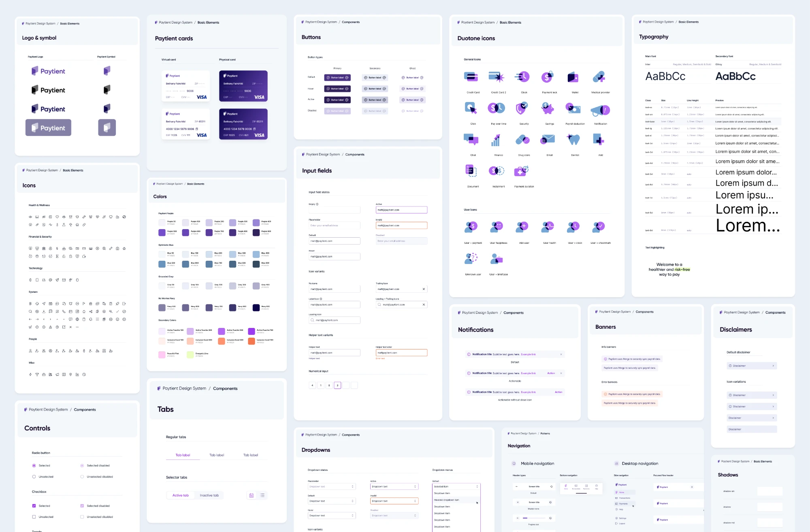Click the Security shield icon
810x532 pixels.
[522, 108]
